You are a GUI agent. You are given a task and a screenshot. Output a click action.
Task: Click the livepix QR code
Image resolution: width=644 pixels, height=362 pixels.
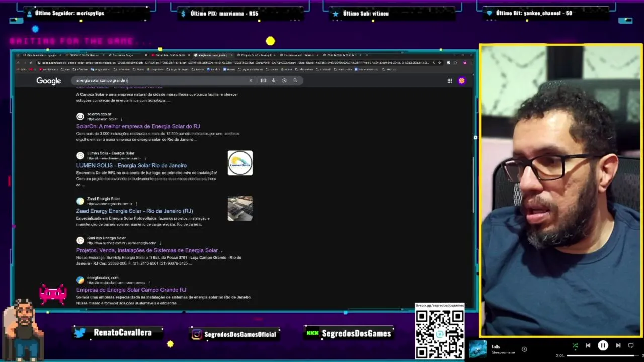tap(439, 334)
